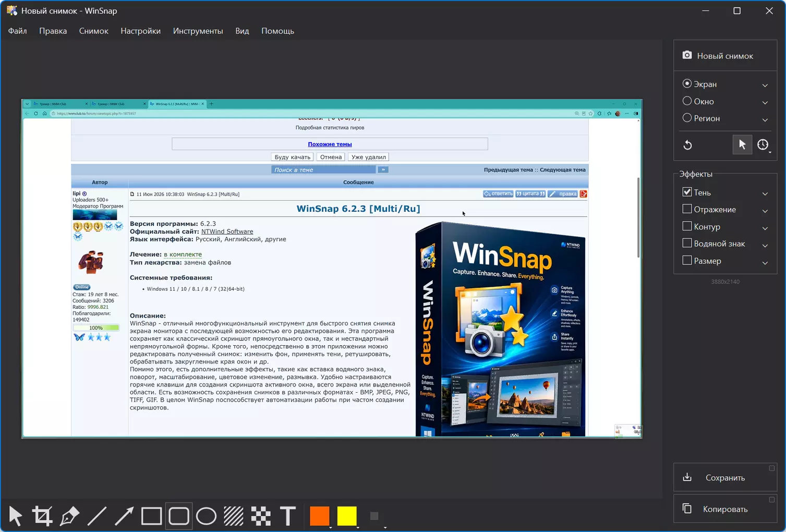Pick the orange outline color swatch
Screen dimensions: 786x532
tap(319, 516)
